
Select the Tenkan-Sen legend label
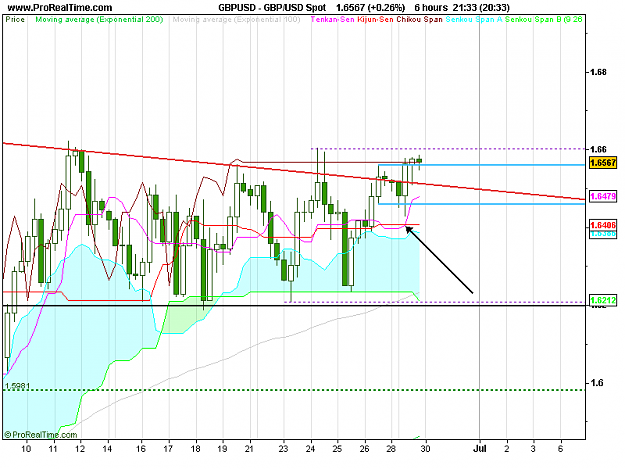click(332, 19)
